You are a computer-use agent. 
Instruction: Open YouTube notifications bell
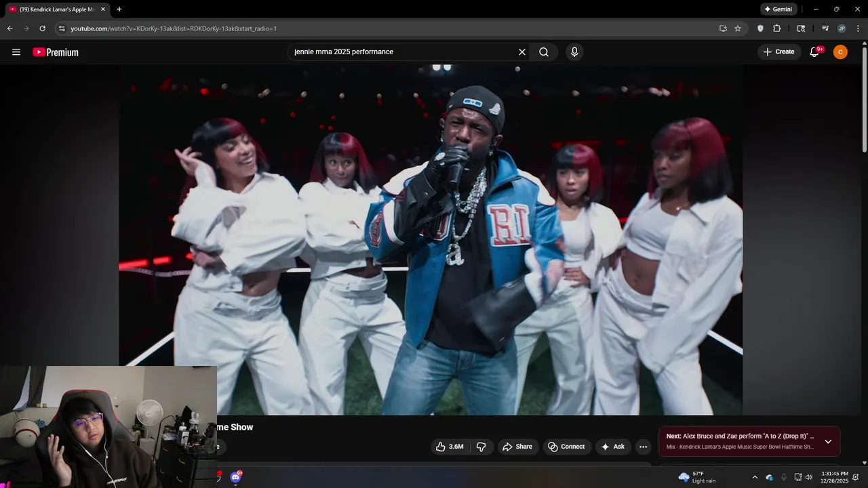(815, 52)
